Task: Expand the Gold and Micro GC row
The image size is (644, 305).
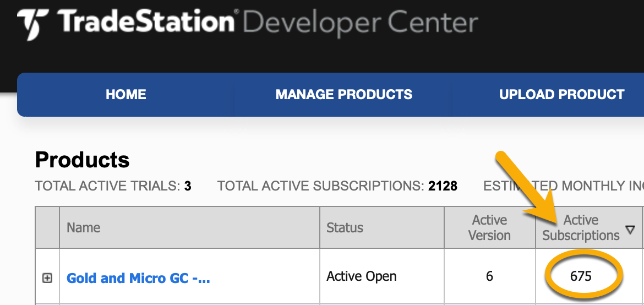Action: point(48,278)
